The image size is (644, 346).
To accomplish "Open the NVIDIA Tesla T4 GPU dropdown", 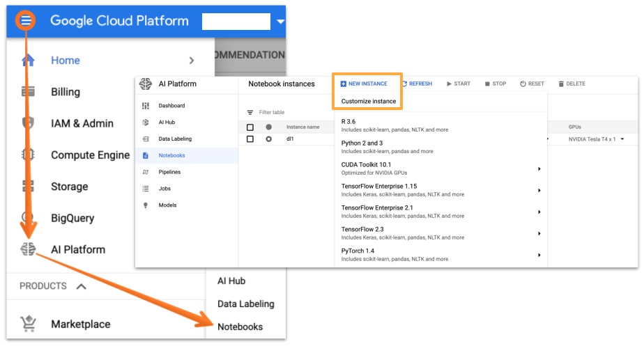I will (x=622, y=139).
